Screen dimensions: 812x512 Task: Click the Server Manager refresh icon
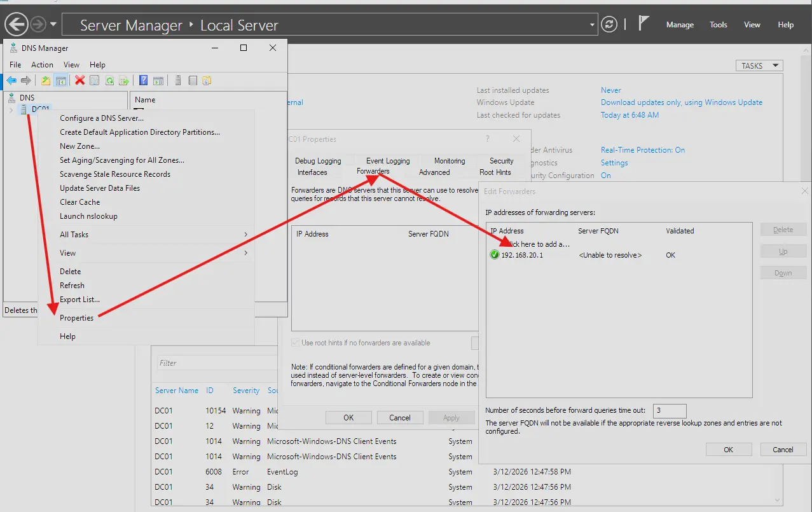(x=609, y=25)
